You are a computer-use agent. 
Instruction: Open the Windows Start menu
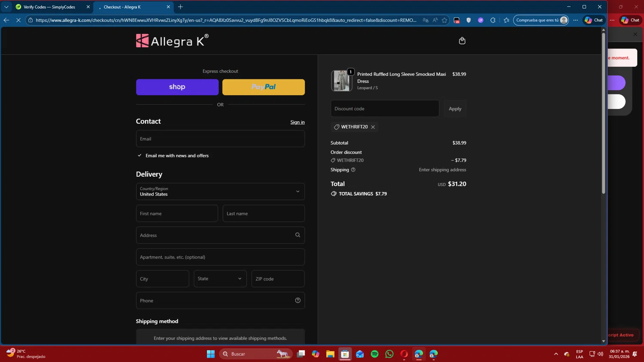(211, 354)
